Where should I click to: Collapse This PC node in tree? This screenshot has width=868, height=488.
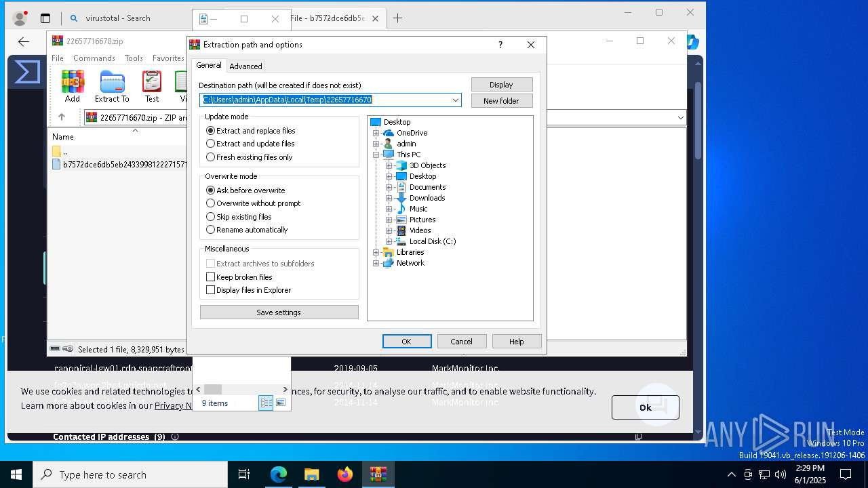[x=376, y=155]
